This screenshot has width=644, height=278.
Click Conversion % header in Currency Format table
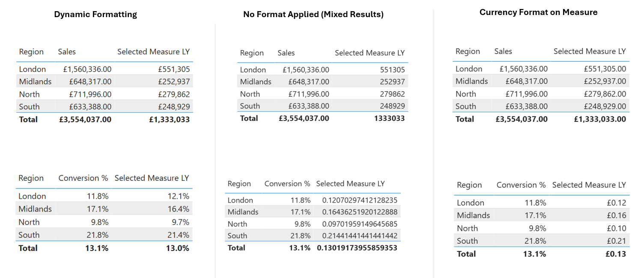521,185
